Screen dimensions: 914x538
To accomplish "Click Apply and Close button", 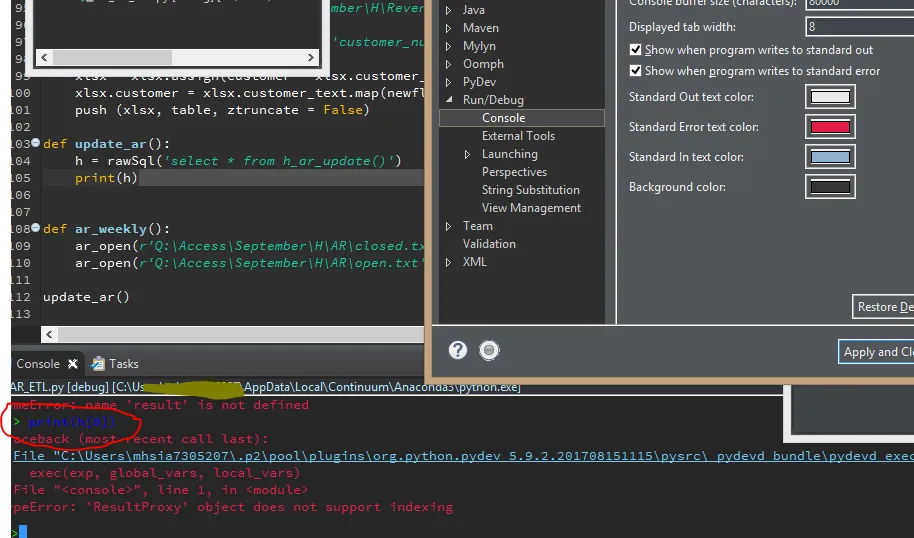I will pyautogui.click(x=876, y=352).
